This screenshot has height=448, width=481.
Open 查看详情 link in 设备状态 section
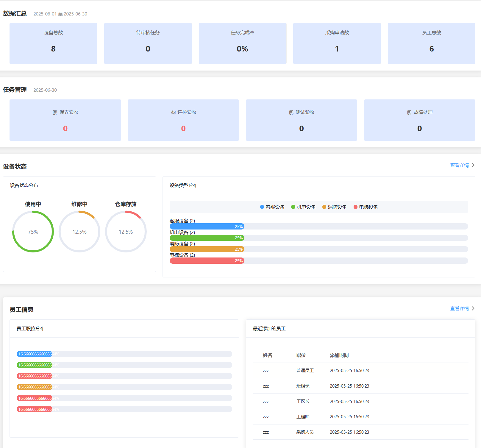[x=459, y=165]
